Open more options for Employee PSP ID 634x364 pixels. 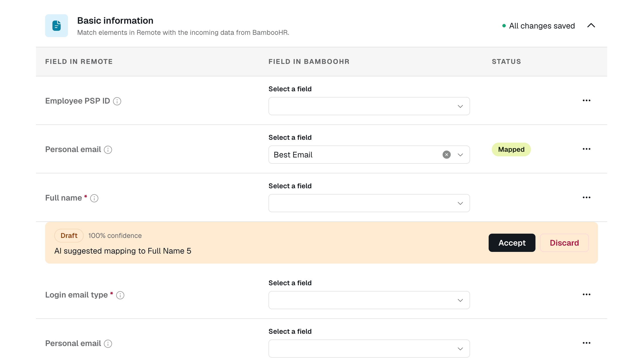(587, 100)
